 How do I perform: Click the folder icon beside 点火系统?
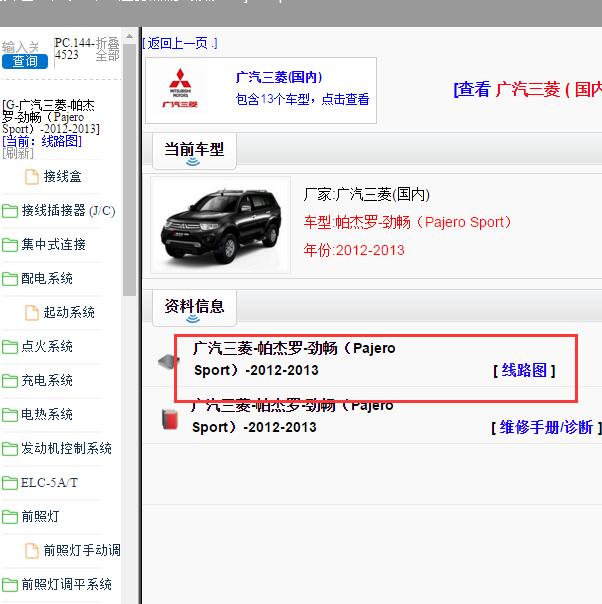pos(10,347)
